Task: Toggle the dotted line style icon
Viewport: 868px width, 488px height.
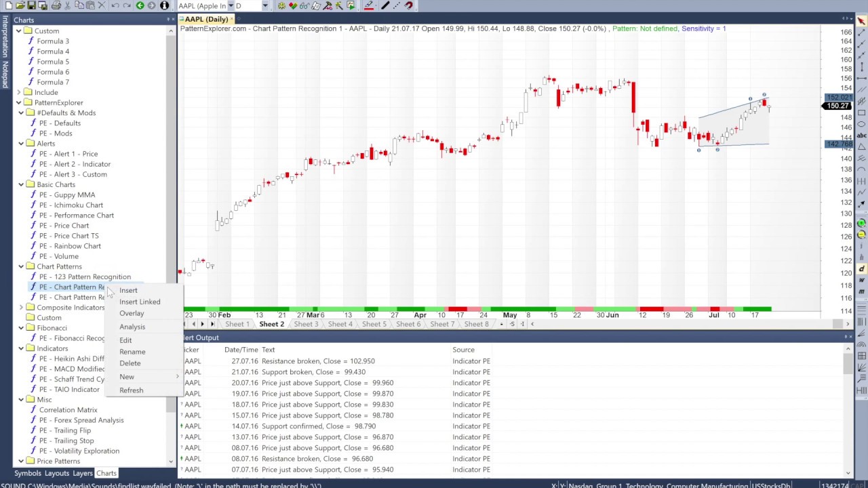Action: point(397,5)
